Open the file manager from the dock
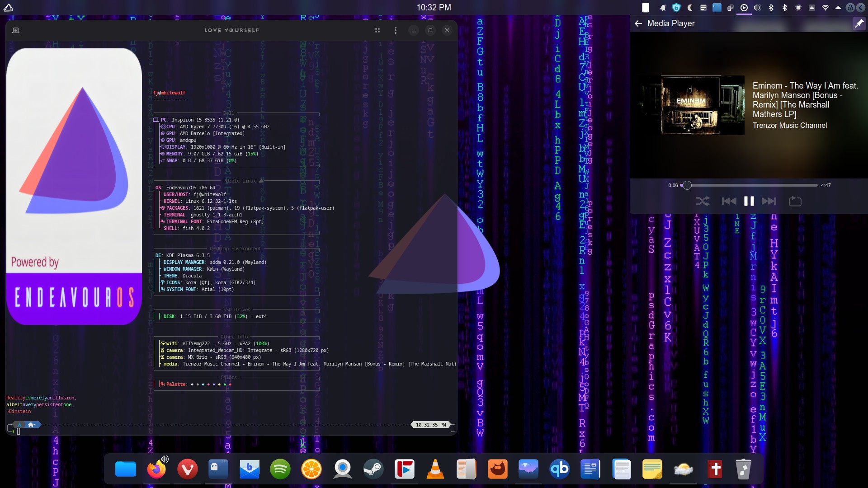Screen dimensions: 868x488 [x=125, y=469]
